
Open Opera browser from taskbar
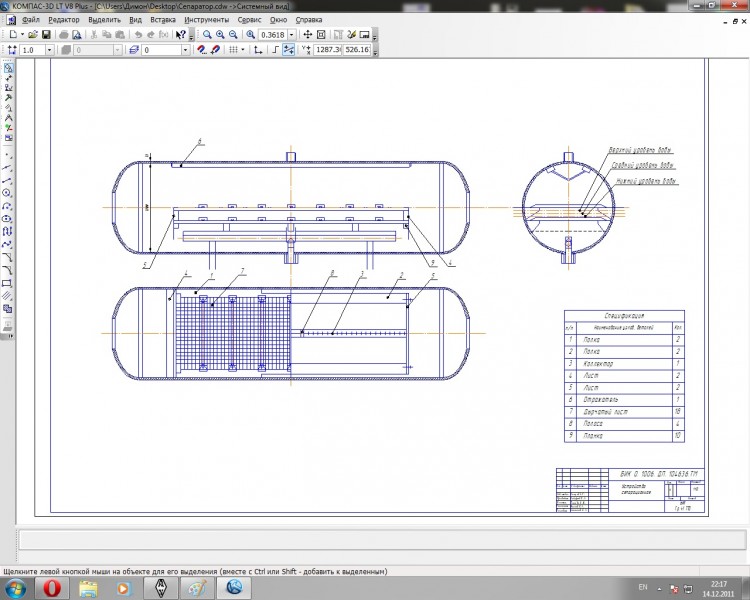tap(52, 588)
